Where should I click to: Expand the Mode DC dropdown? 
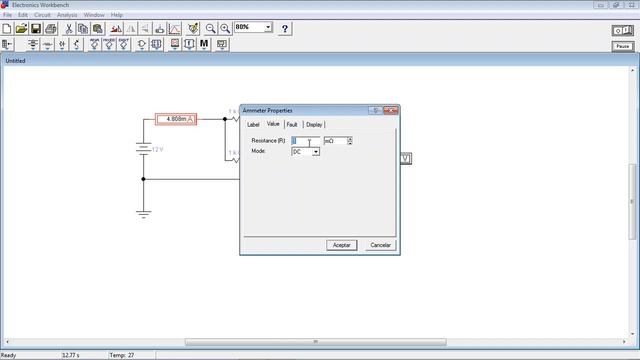316,152
